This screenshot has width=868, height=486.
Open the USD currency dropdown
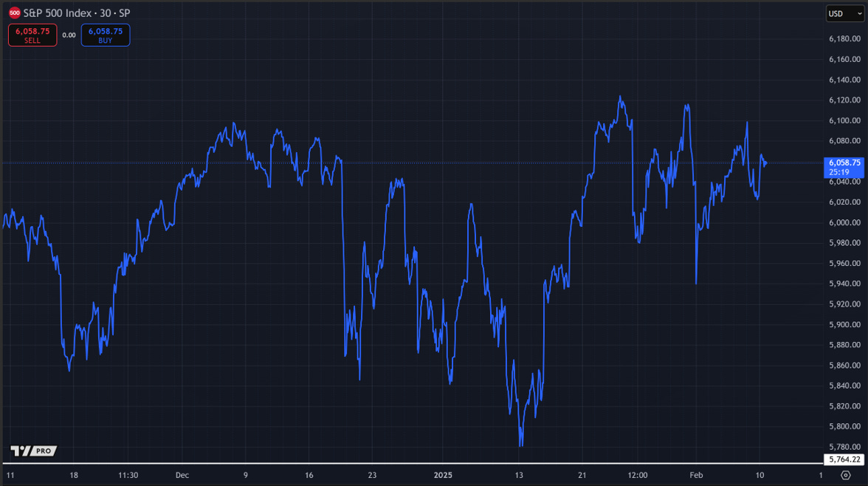click(844, 13)
